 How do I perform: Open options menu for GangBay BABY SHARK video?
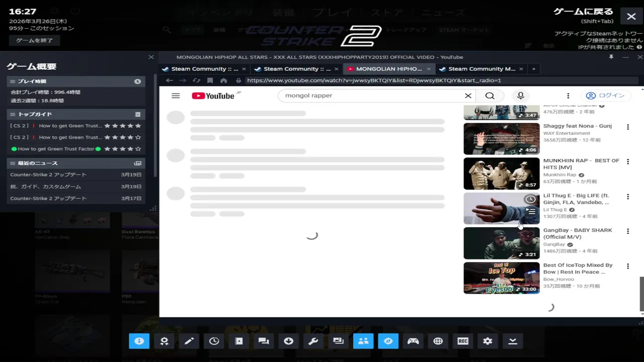628,231
